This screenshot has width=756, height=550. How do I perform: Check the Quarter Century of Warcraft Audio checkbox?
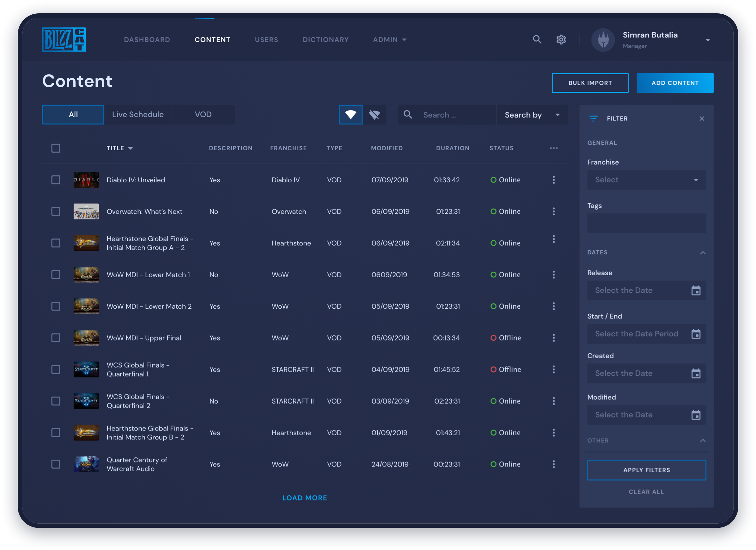[56, 464]
